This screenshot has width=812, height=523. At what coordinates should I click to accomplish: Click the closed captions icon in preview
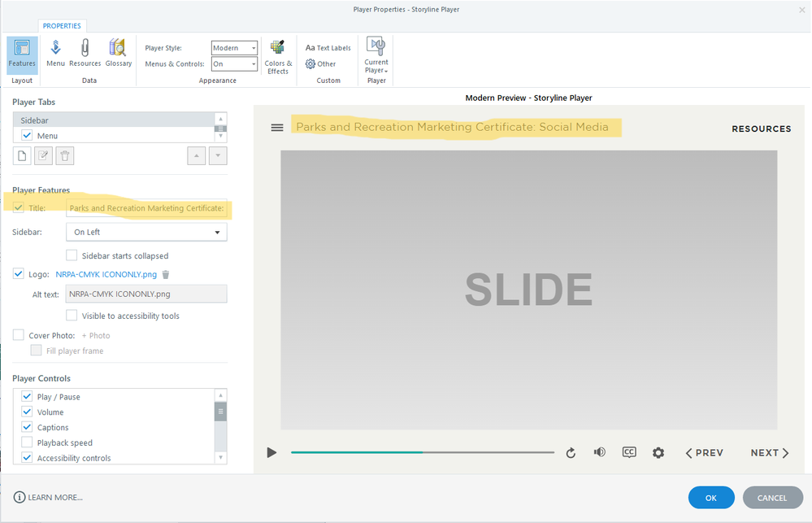pyautogui.click(x=628, y=452)
